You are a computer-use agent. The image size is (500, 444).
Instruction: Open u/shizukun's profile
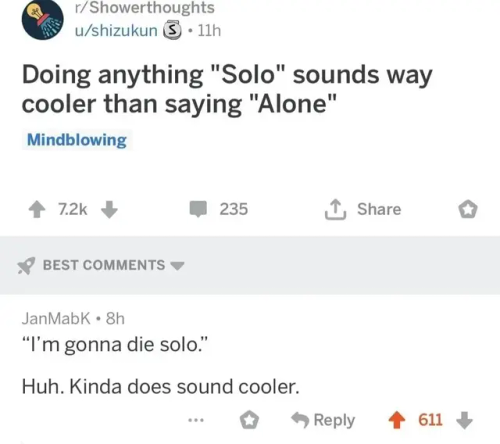[116, 31]
